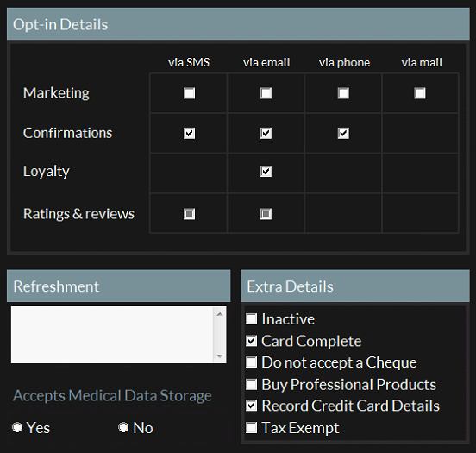The width and height of the screenshot is (476, 453).
Task: Mark client as Inactive
Action: (x=251, y=319)
